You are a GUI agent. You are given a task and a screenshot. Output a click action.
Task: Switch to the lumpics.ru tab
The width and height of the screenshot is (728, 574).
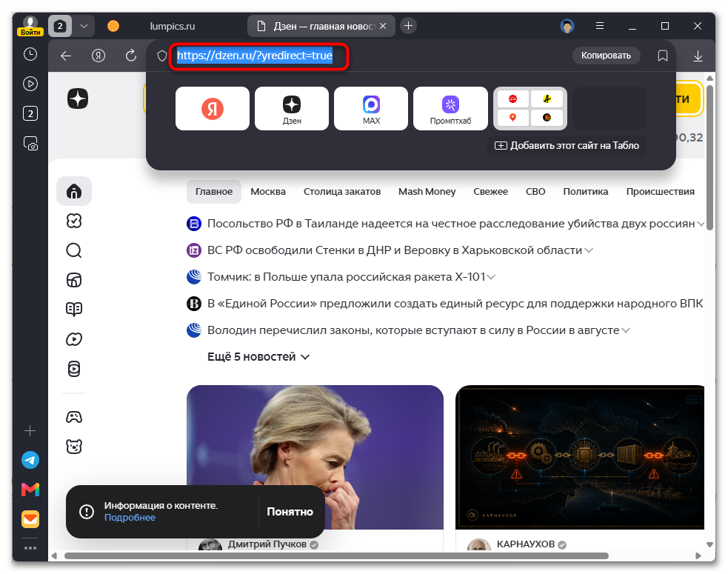click(173, 27)
